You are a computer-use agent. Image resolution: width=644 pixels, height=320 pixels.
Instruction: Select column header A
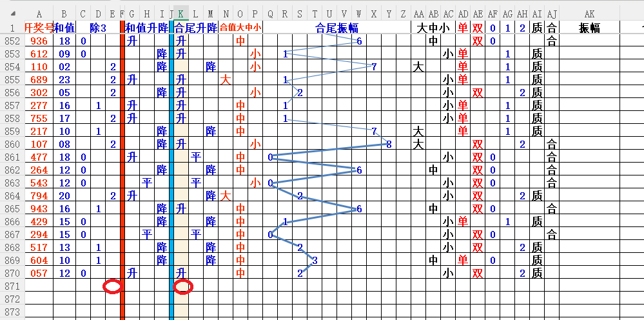[39, 14]
